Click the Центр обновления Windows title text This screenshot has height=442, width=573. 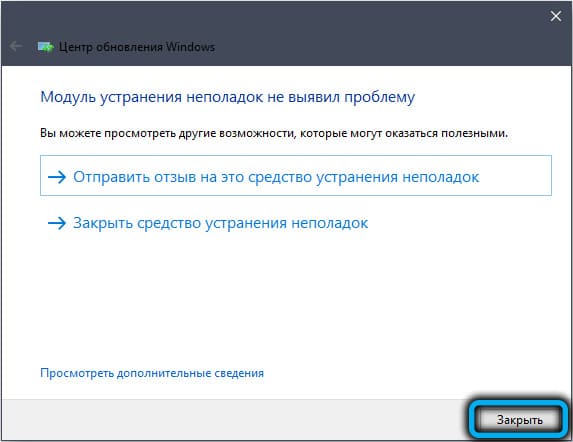pos(137,47)
